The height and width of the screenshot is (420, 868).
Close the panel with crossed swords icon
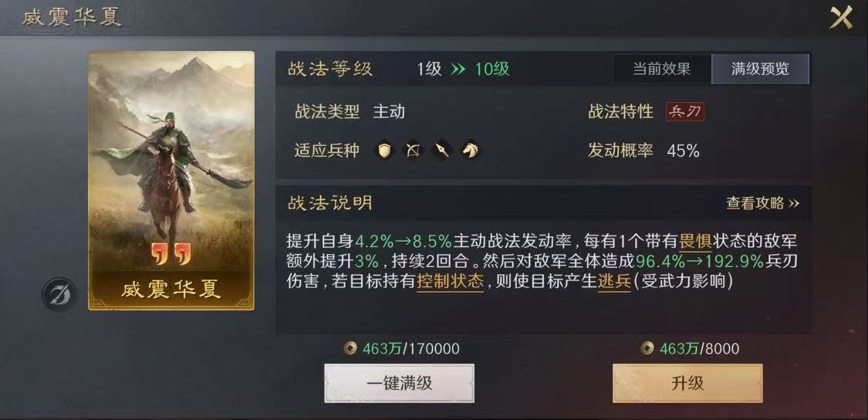pyautogui.click(x=840, y=18)
